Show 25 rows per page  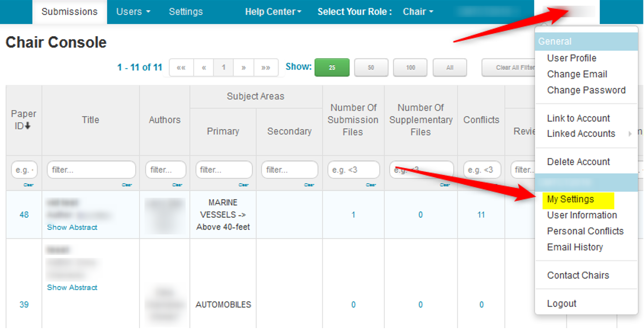tap(332, 67)
